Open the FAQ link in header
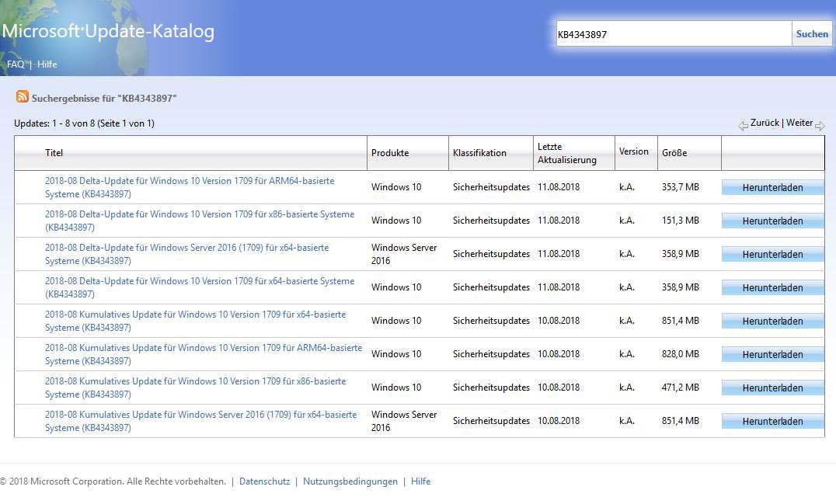Image resolution: width=836 pixels, height=504 pixels. pos(16,64)
